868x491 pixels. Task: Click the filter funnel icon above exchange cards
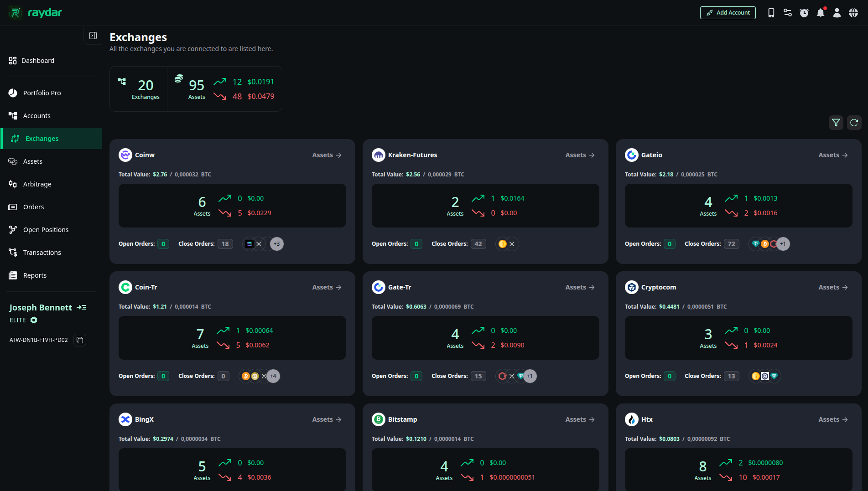[836, 123]
